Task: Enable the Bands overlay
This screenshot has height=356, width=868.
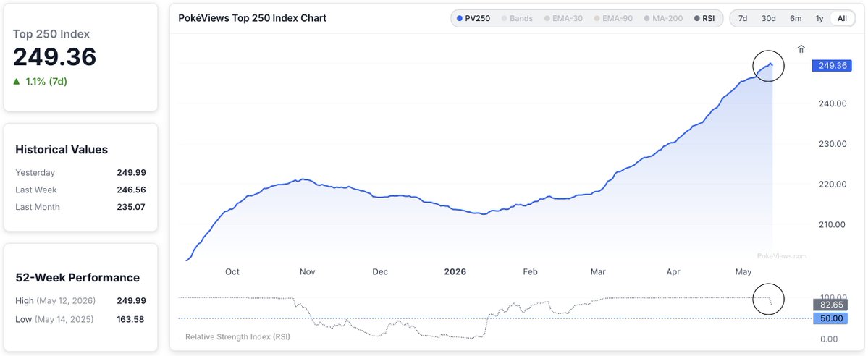Action: [517, 18]
